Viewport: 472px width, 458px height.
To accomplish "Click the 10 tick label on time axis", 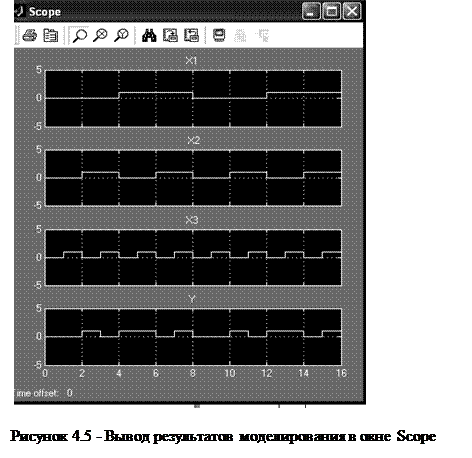I will pyautogui.click(x=230, y=373).
